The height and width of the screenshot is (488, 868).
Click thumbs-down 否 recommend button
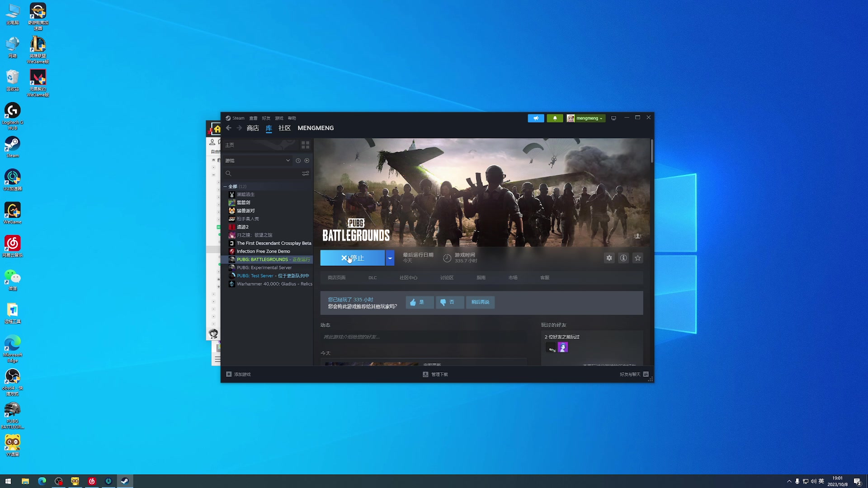pyautogui.click(x=450, y=302)
